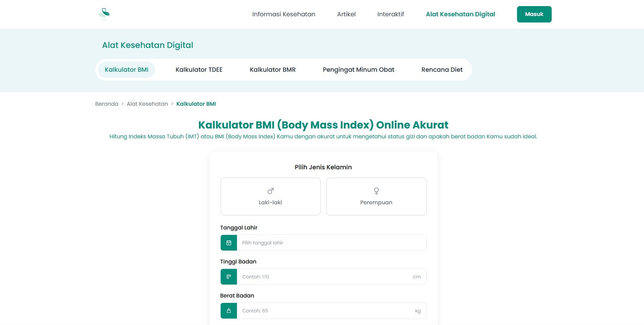644x325 pixels.
Task: Click the Pilih Jenis Kelamin label
Action: tap(323, 167)
